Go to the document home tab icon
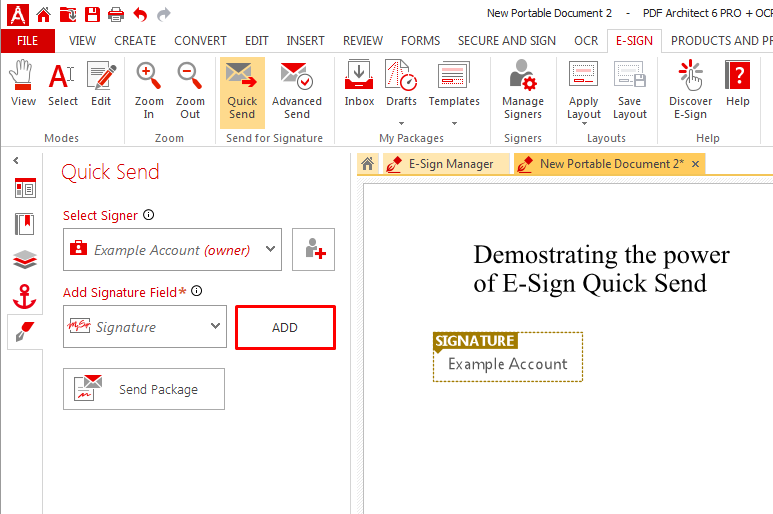The height and width of the screenshot is (514, 773). 367,164
